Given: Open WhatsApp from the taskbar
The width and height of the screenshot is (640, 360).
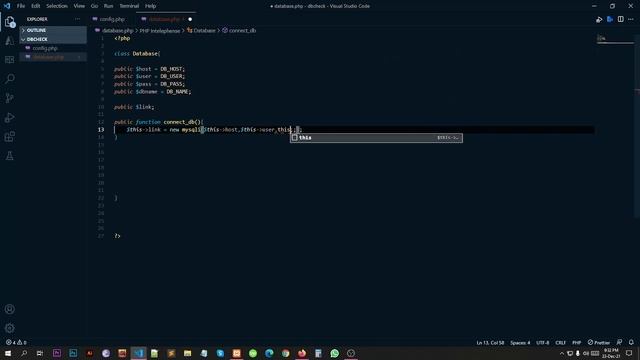Looking at the screenshot, I should coord(334,353).
